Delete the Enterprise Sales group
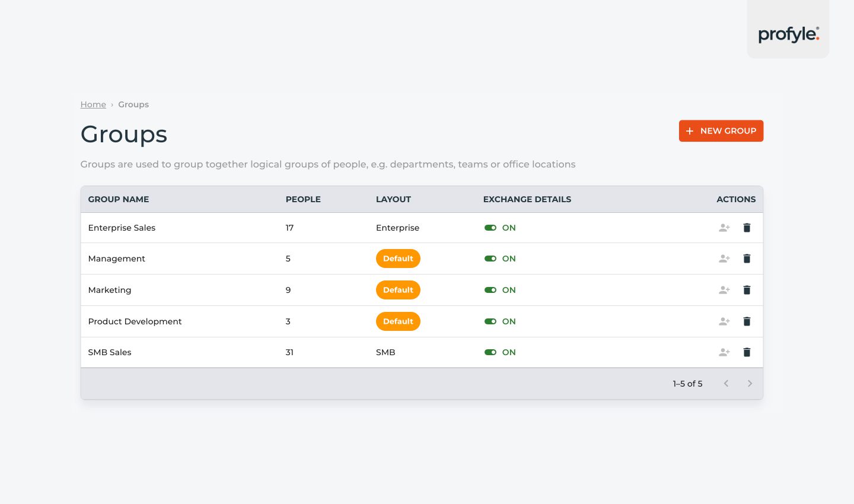Image resolution: width=854 pixels, height=504 pixels. (747, 228)
